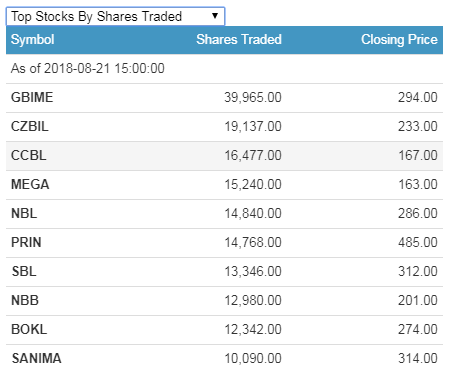The width and height of the screenshot is (455, 371).
Task: Click the NBB stock symbol
Action: (x=25, y=300)
